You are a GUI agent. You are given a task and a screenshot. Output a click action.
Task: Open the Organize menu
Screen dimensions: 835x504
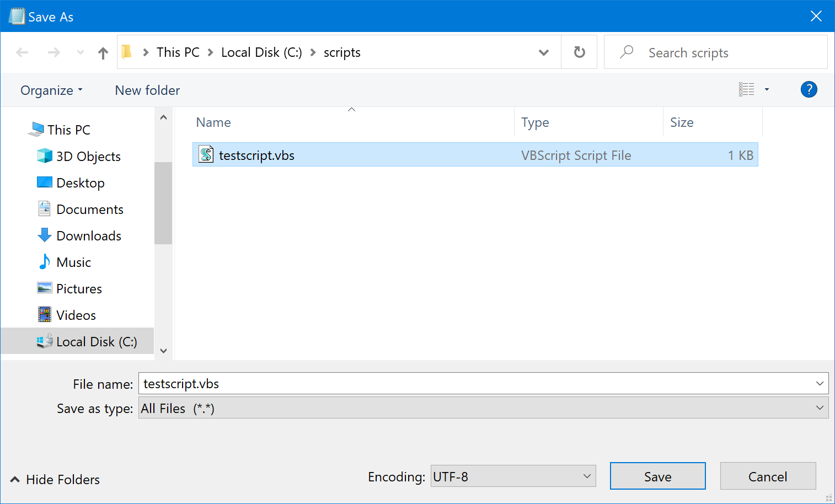tap(51, 90)
